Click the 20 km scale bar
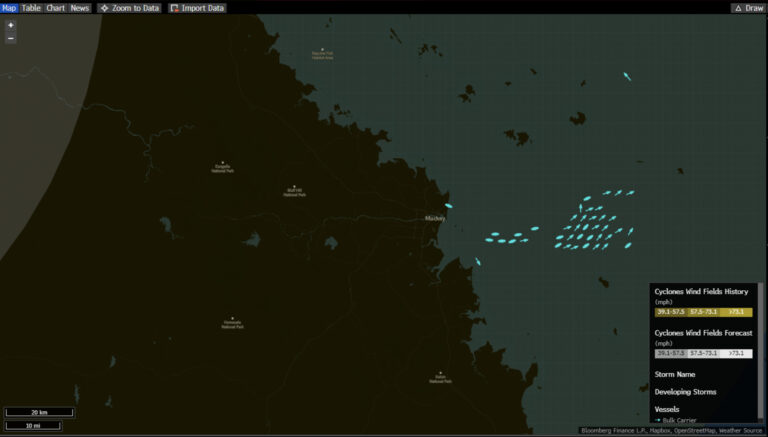The width and height of the screenshot is (768, 437). (39, 412)
